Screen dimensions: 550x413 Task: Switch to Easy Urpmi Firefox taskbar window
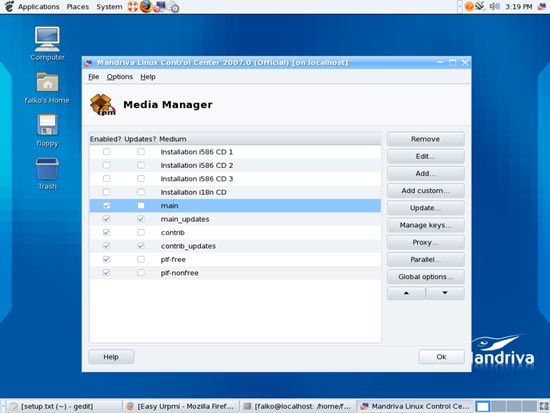[x=181, y=406]
